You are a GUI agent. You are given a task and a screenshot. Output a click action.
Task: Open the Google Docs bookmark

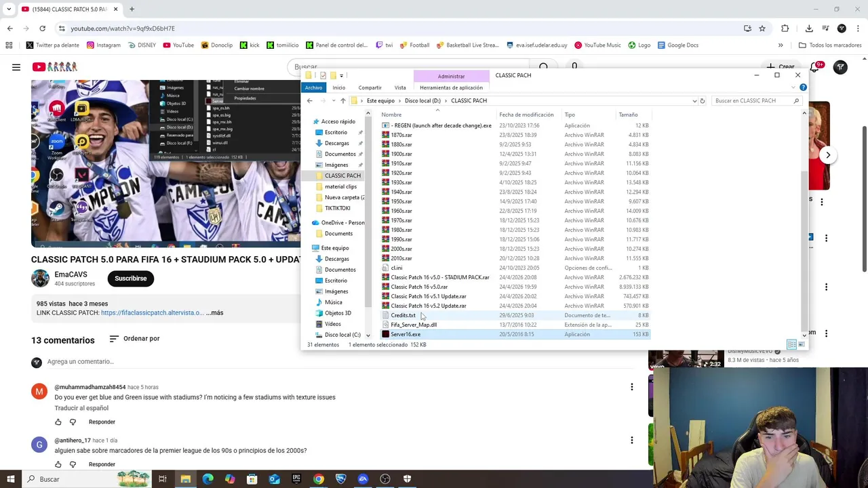pyautogui.click(x=678, y=45)
